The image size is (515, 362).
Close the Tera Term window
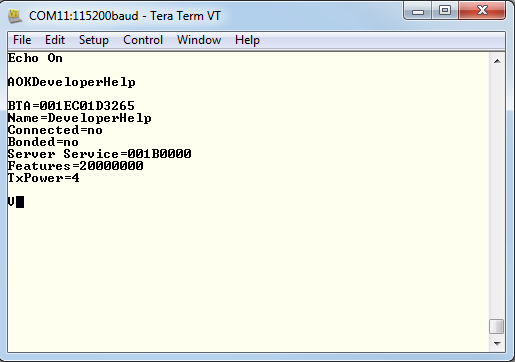[x=482, y=11]
